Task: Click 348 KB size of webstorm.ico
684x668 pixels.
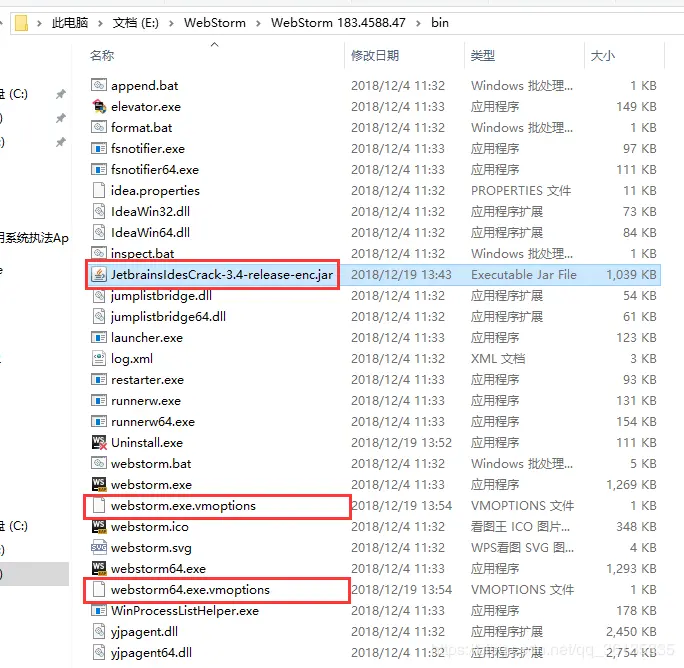Action: point(636,527)
